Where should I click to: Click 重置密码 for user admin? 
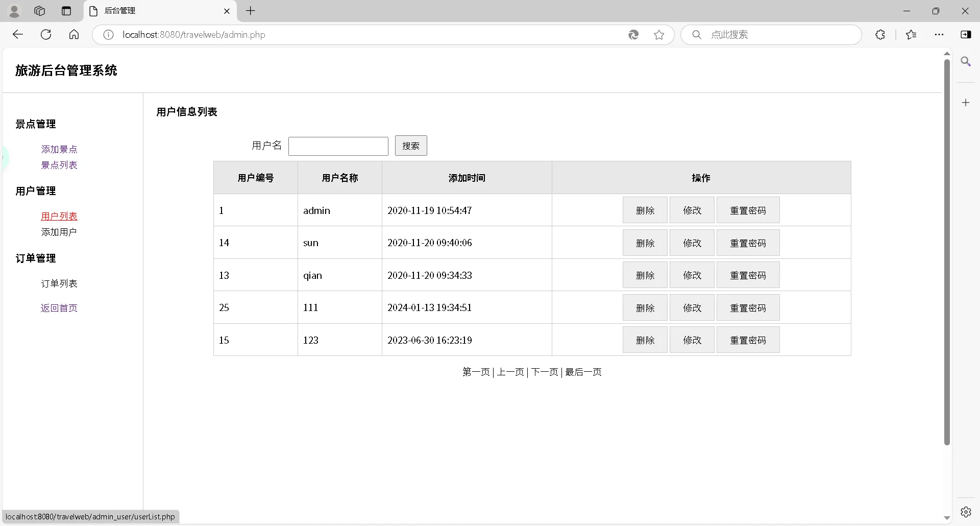(x=748, y=210)
